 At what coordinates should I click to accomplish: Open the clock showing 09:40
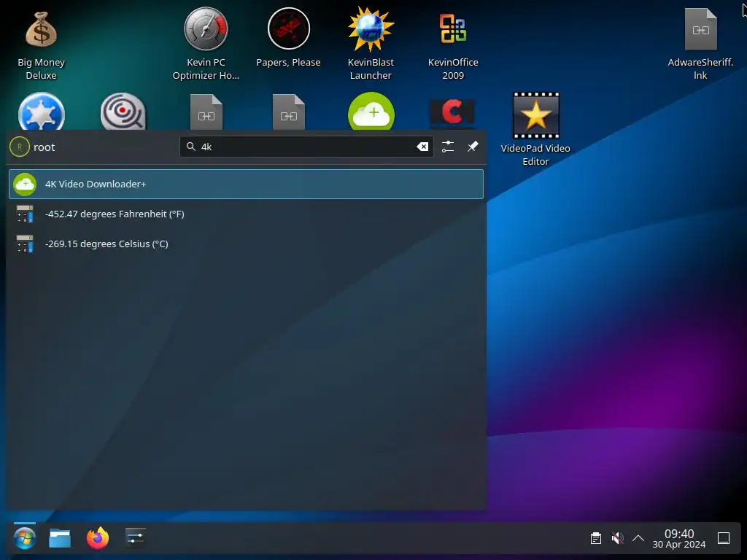[679, 539]
